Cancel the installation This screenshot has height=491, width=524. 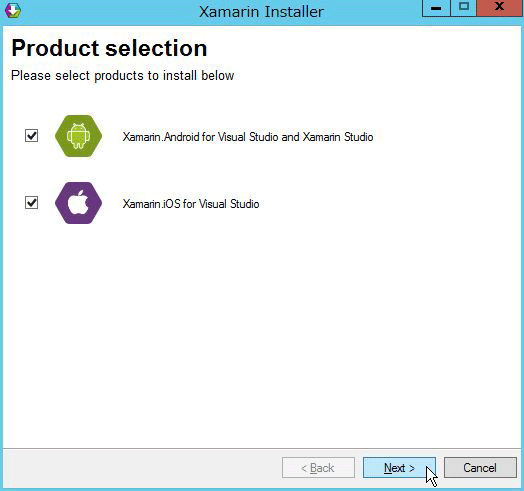(x=480, y=468)
